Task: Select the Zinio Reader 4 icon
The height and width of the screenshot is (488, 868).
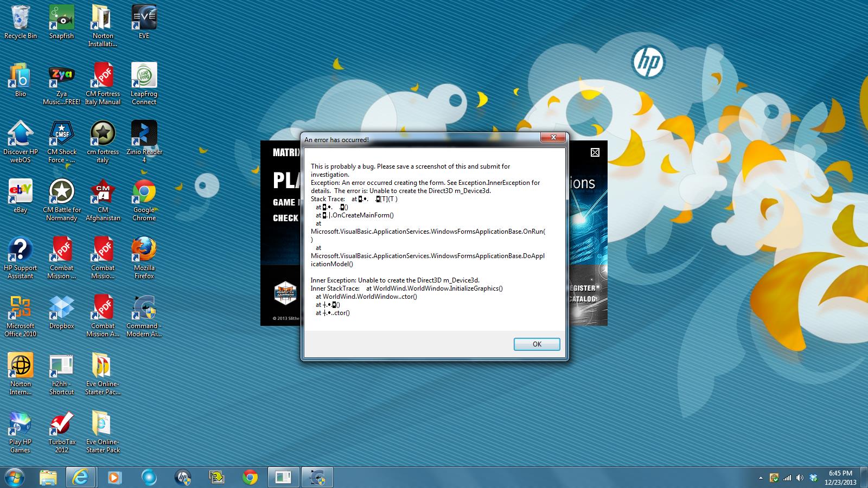Action: [x=144, y=142]
